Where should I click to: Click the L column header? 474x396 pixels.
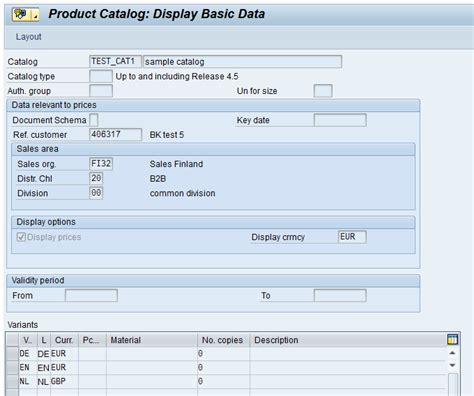click(44, 340)
